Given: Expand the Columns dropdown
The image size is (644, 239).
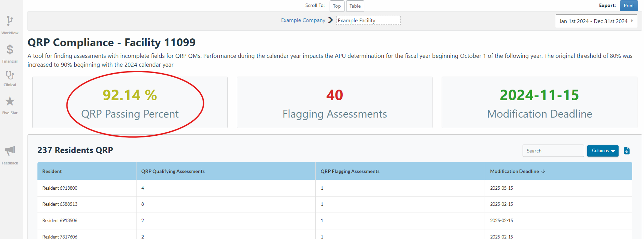Looking at the screenshot, I should click(x=603, y=151).
